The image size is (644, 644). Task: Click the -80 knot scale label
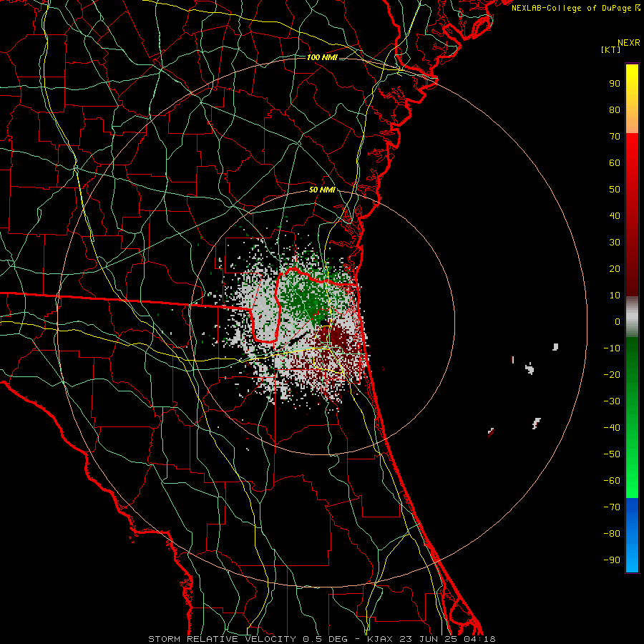tap(612, 534)
